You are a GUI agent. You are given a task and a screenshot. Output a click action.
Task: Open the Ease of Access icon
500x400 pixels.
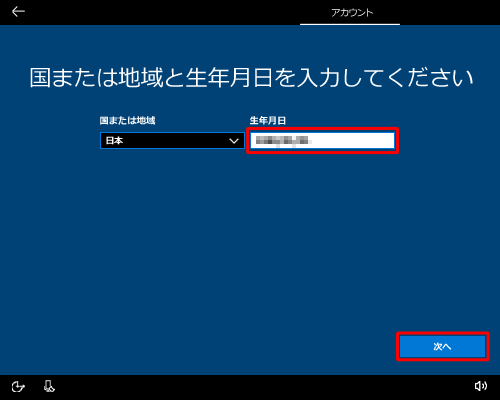coord(18,387)
